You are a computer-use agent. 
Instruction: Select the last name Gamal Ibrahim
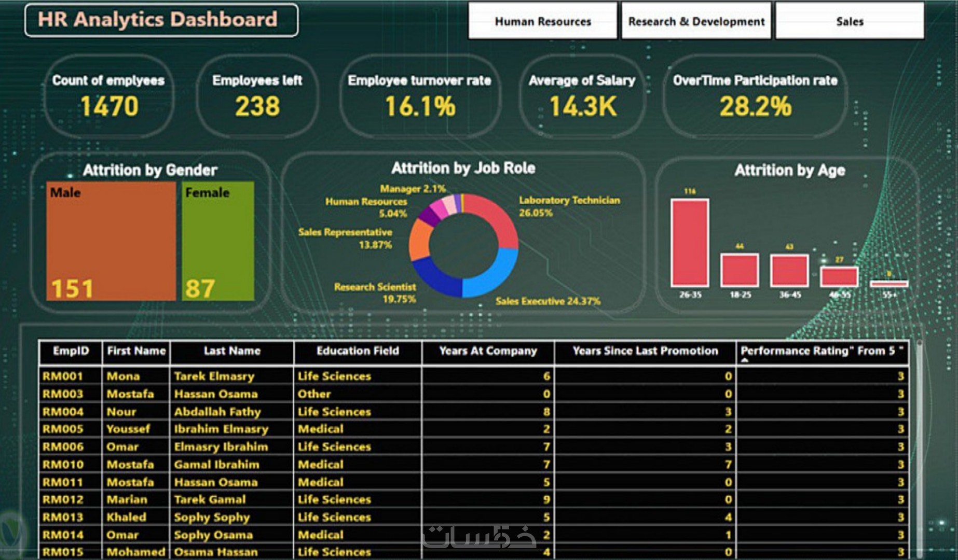216,465
